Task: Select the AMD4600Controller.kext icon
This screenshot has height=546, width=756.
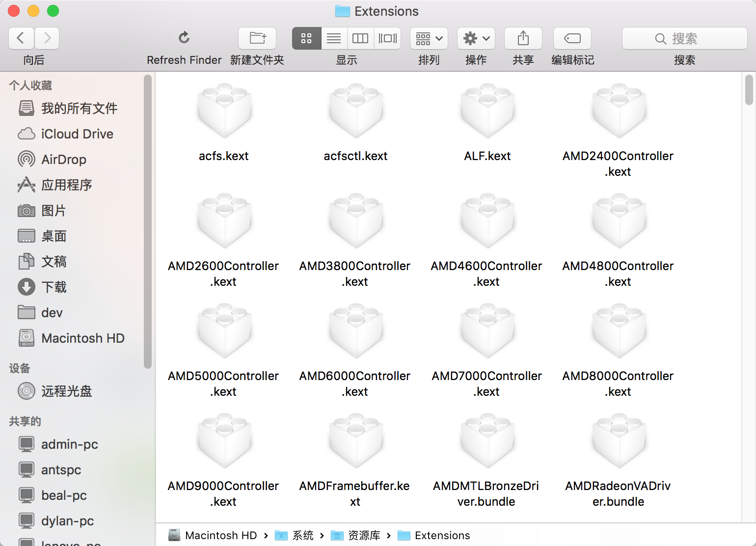Action: click(487, 220)
